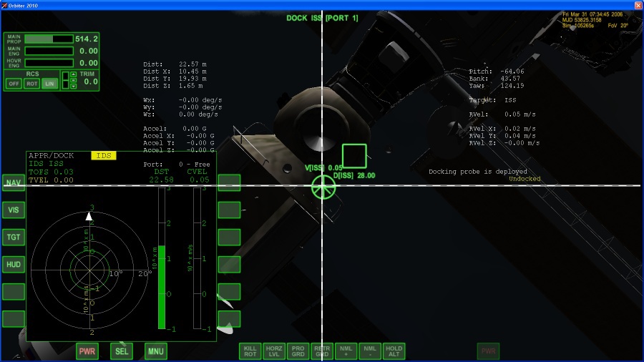Click the bottom blank left MFD button
Image resolution: width=644 pixels, height=362 pixels.
click(x=14, y=319)
